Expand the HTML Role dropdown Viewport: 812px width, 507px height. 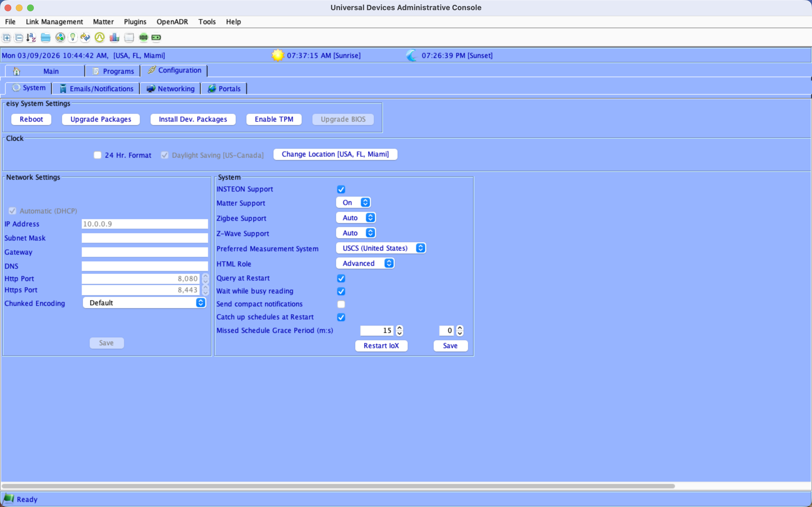point(365,264)
